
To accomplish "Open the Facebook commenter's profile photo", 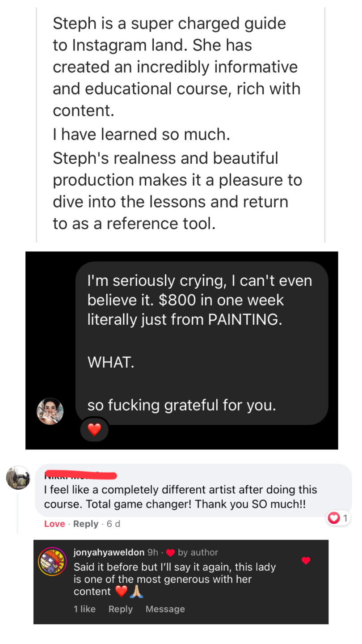I will click(x=18, y=478).
